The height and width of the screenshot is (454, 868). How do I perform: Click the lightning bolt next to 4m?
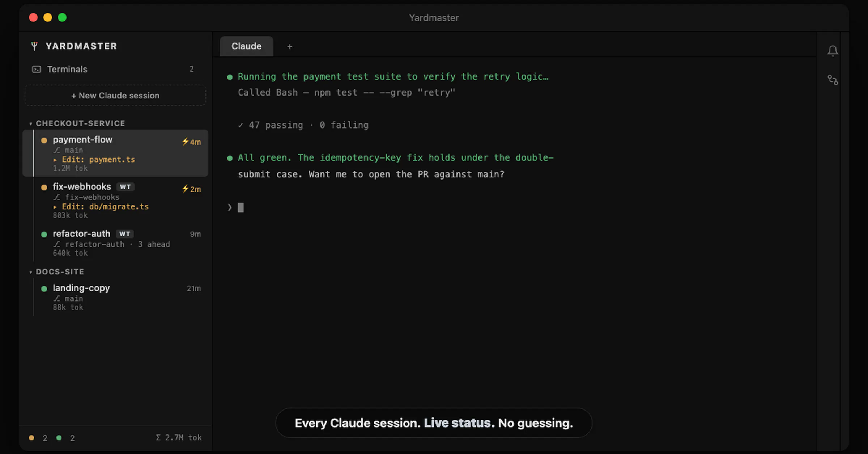(185, 142)
